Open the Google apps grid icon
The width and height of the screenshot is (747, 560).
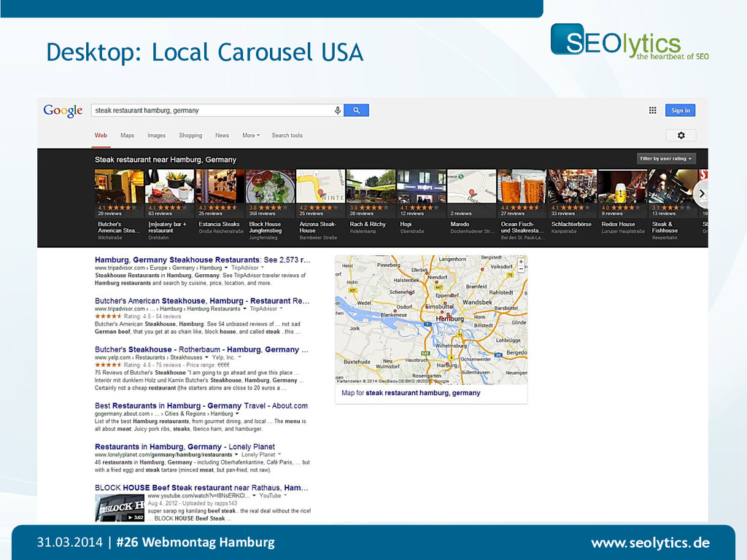(x=653, y=111)
